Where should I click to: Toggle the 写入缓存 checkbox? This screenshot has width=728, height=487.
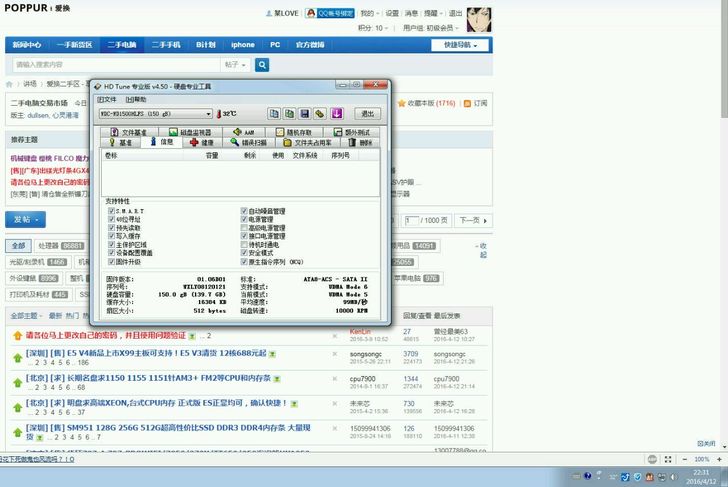coord(111,236)
